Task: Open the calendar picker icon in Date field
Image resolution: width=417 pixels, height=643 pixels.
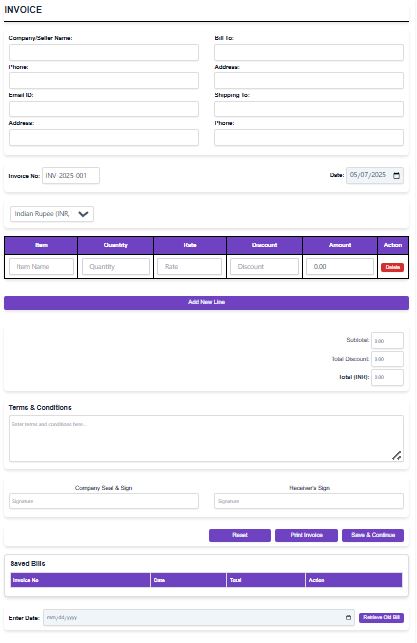Action: pyautogui.click(x=396, y=176)
